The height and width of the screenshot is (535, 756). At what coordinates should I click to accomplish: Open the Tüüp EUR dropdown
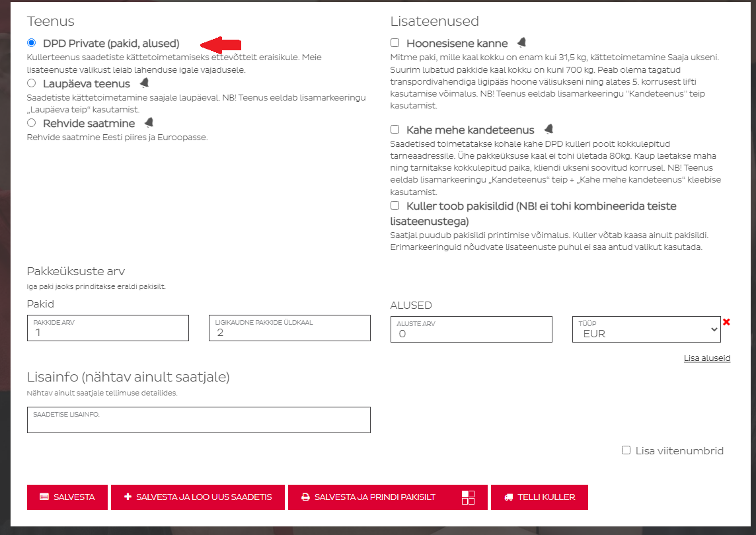coord(646,329)
